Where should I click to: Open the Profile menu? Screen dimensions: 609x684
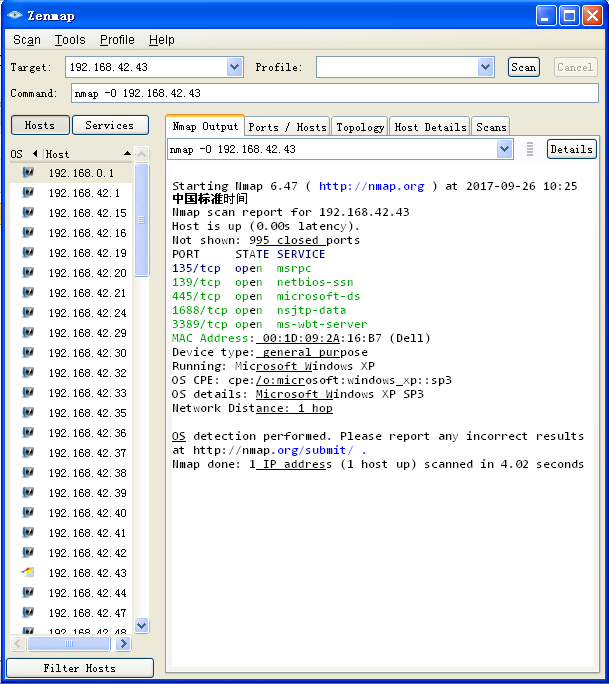point(117,40)
